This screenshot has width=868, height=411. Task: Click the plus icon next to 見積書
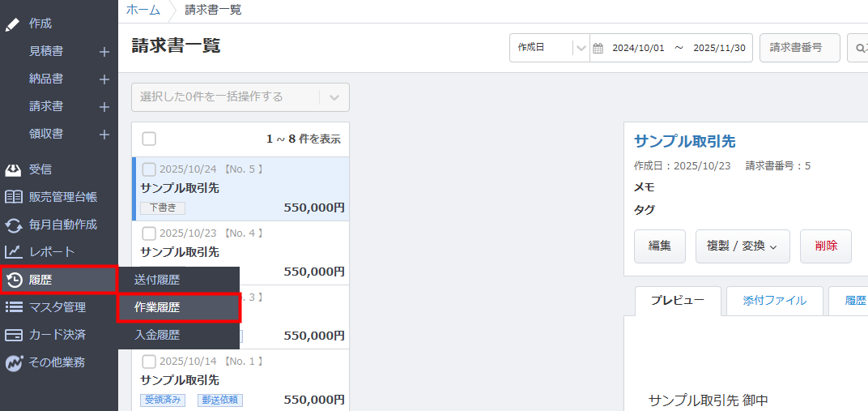(104, 52)
